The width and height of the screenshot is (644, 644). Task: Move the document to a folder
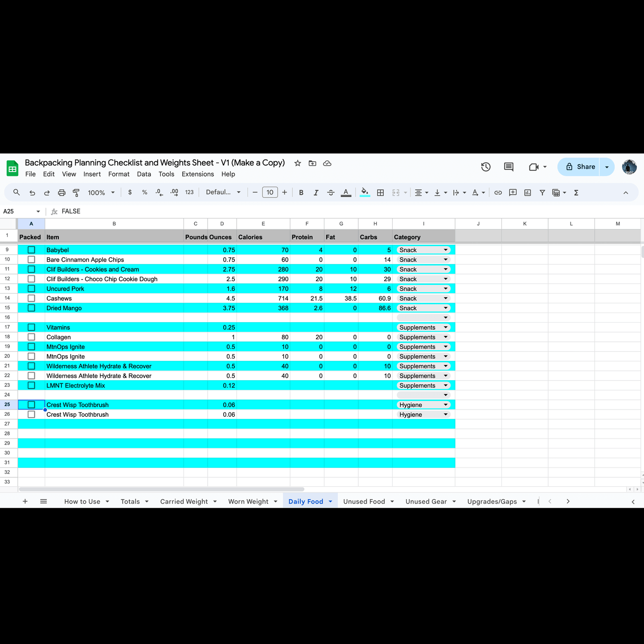(x=312, y=163)
